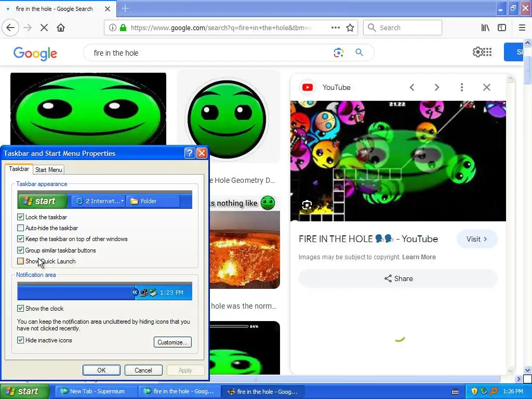Click the 1:26 PM system clock
Viewport: 532px width, 399px height.
pyautogui.click(x=513, y=391)
